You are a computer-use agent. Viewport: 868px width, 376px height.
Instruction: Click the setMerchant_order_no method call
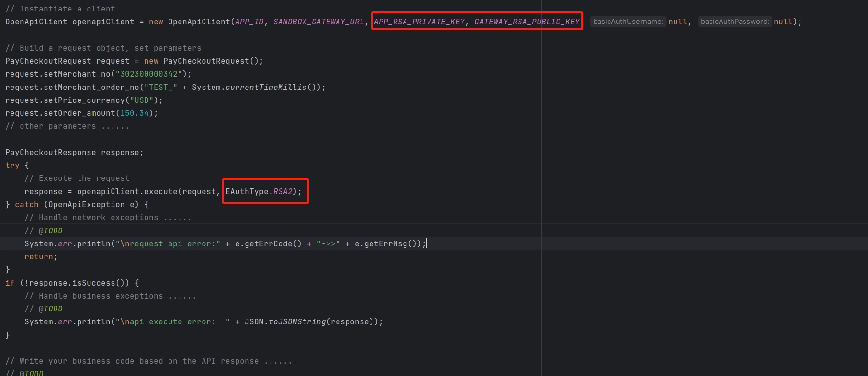pyautogui.click(x=91, y=87)
